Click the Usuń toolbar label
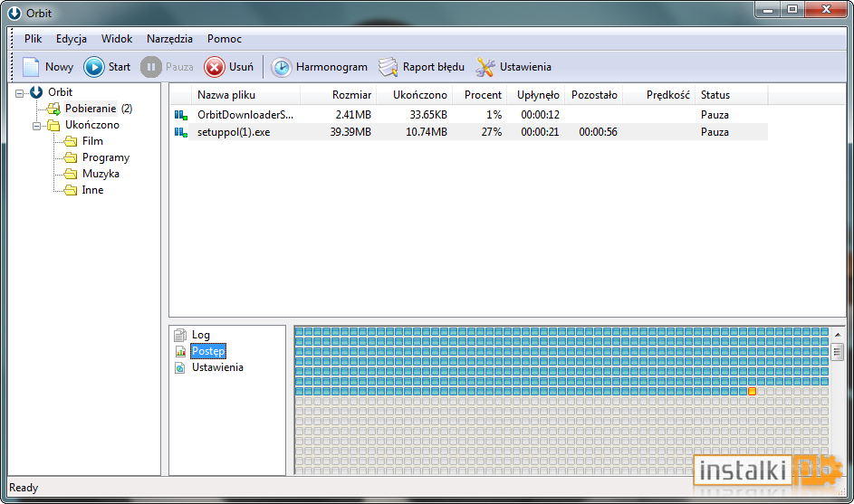 [x=241, y=67]
